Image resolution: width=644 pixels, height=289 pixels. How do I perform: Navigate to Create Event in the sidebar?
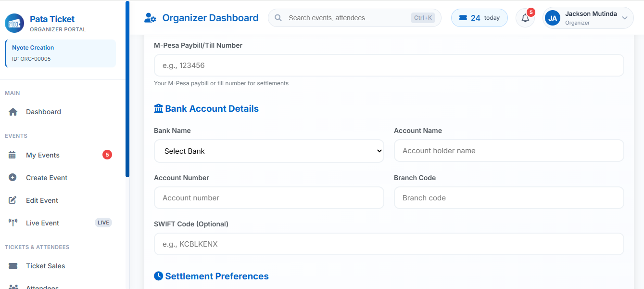[46, 177]
